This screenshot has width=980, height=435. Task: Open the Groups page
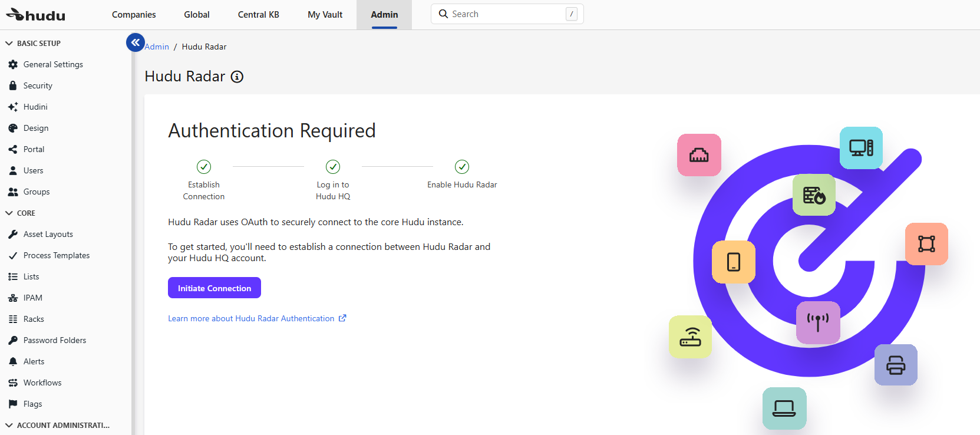pyautogui.click(x=37, y=192)
